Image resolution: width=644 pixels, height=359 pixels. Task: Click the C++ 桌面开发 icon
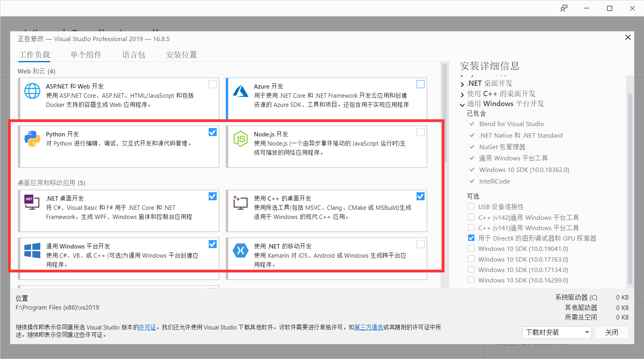(240, 203)
